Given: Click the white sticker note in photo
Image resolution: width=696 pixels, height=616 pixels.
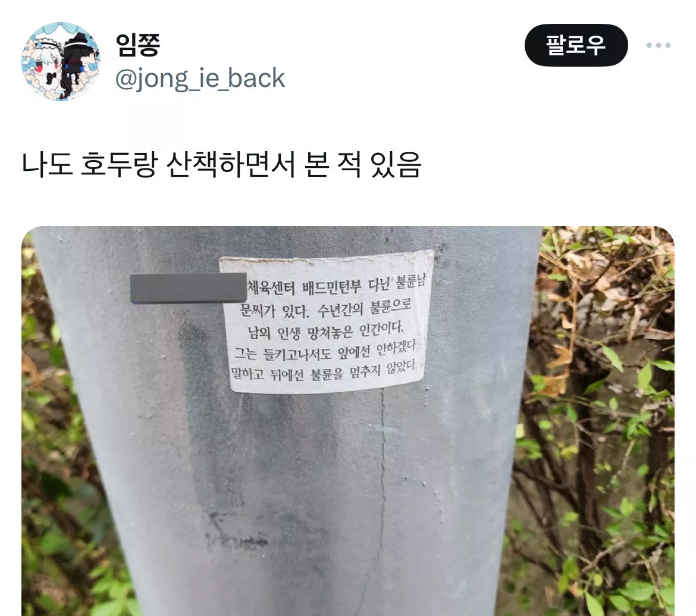Looking at the screenshot, I should click(x=327, y=322).
